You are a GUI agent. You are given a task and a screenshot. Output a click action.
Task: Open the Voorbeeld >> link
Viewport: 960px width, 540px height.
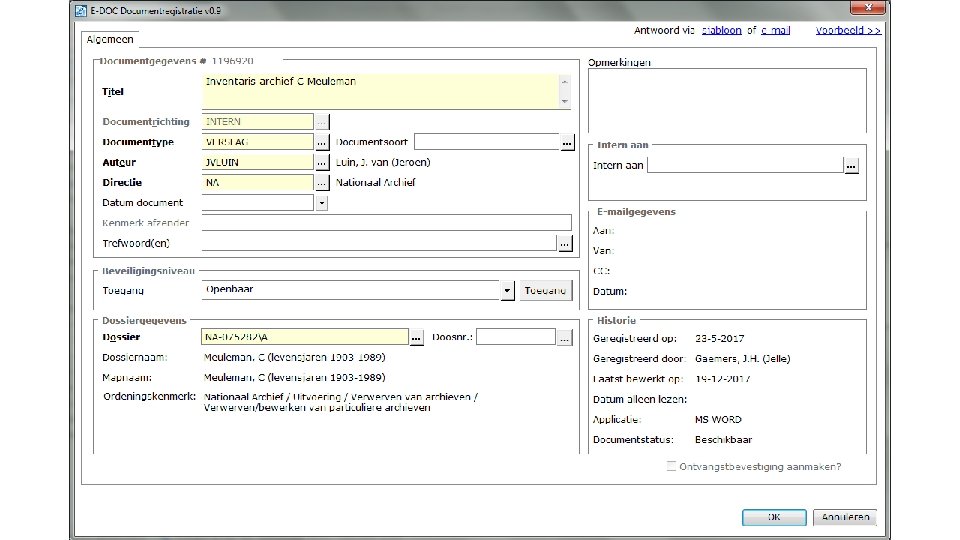tap(848, 30)
